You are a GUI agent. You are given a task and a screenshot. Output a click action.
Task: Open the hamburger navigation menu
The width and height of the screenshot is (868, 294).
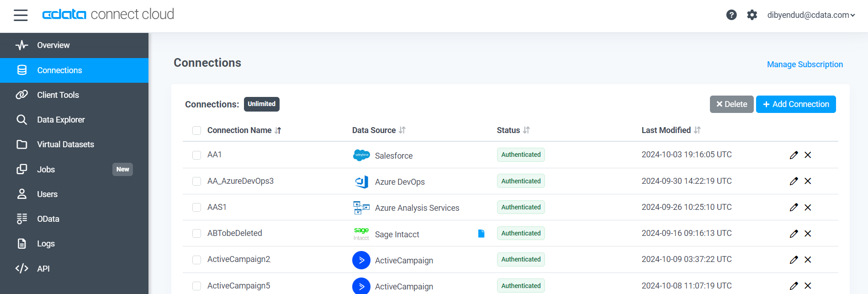point(21,15)
